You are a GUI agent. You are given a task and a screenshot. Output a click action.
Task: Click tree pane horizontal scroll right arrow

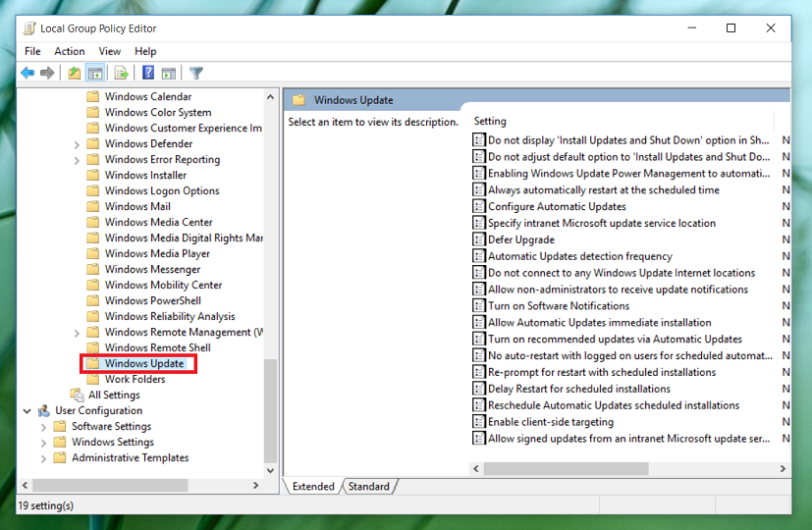[x=255, y=485]
